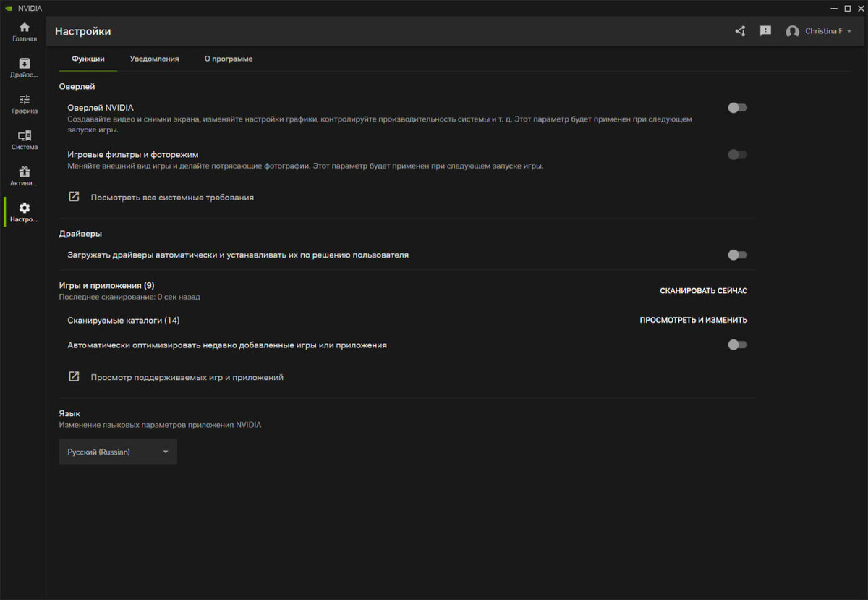The width and height of the screenshot is (868, 600).
Task: Close the NVIDIA app window
Action: tap(859, 8)
